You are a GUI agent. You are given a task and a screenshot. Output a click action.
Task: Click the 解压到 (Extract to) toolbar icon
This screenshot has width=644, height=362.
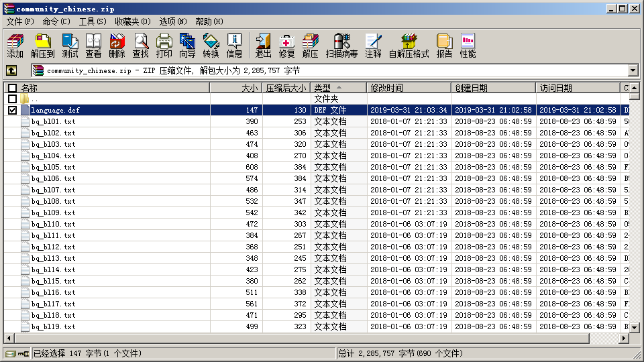43,46
